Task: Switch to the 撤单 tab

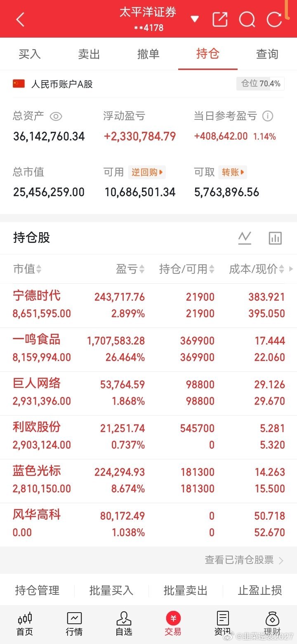Action: coord(148,54)
